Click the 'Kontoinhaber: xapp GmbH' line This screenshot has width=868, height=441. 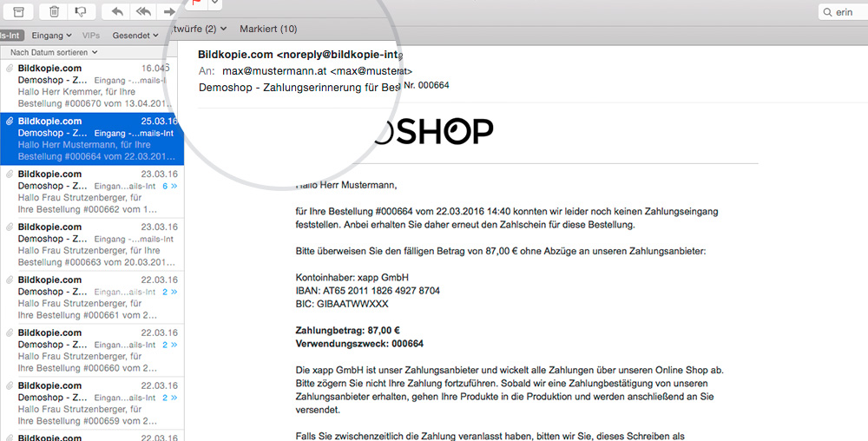352,277
